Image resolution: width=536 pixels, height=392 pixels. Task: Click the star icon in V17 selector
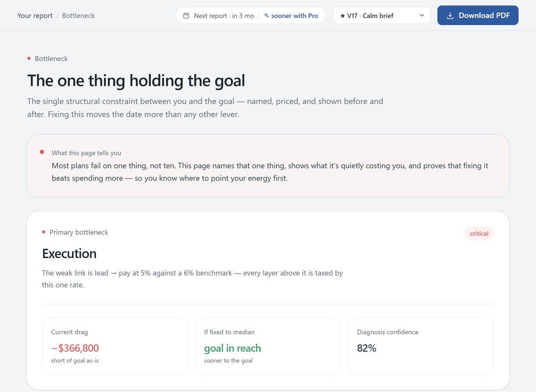(343, 16)
